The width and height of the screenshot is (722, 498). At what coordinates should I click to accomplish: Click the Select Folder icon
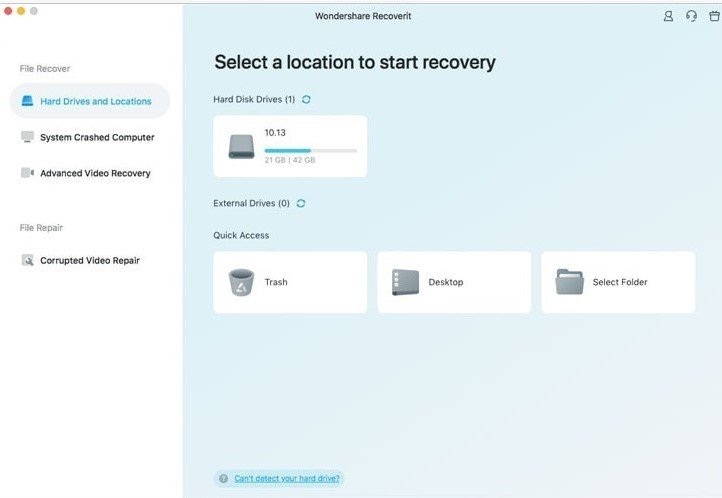tap(570, 282)
